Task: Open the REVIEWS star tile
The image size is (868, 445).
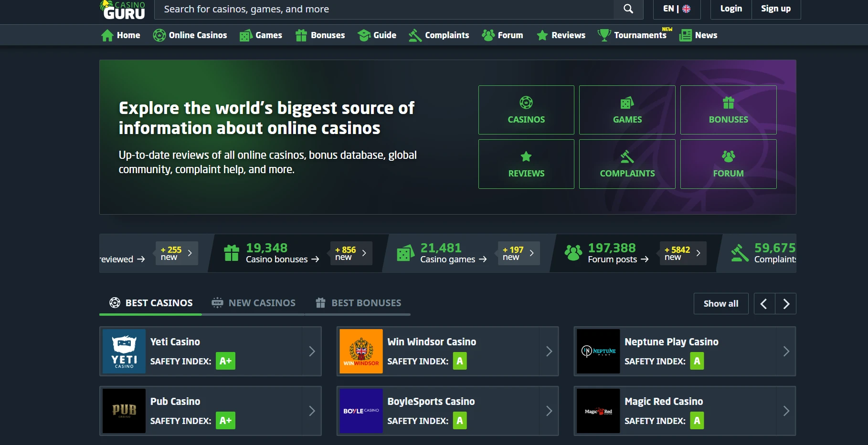Action: (x=526, y=164)
